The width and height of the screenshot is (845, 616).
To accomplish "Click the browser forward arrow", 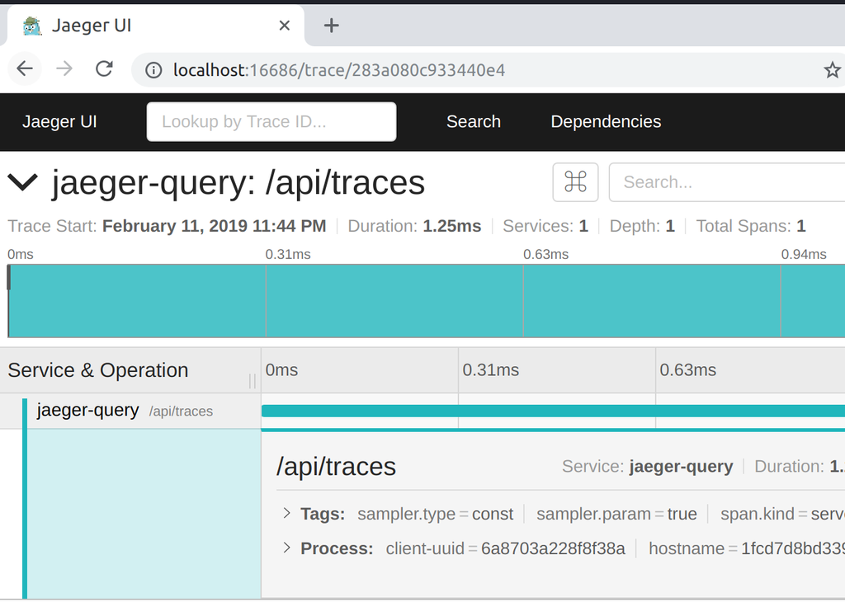I will 64,69.
